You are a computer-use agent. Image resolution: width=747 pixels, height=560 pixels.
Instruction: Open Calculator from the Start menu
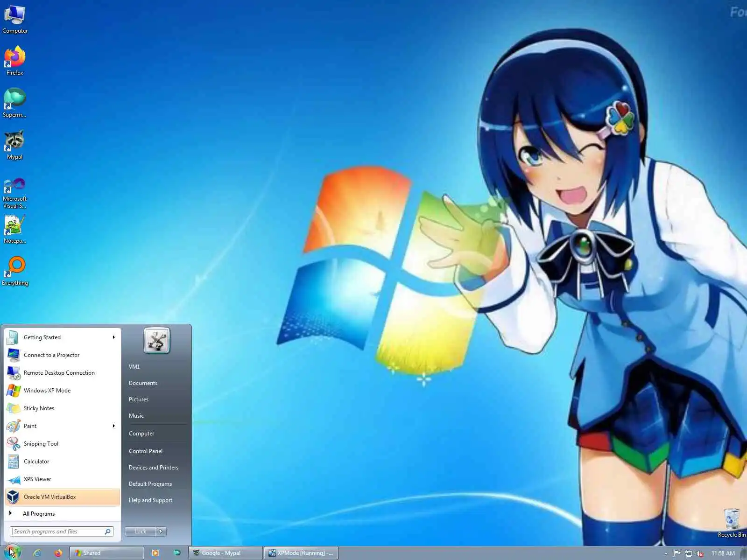tap(63, 462)
